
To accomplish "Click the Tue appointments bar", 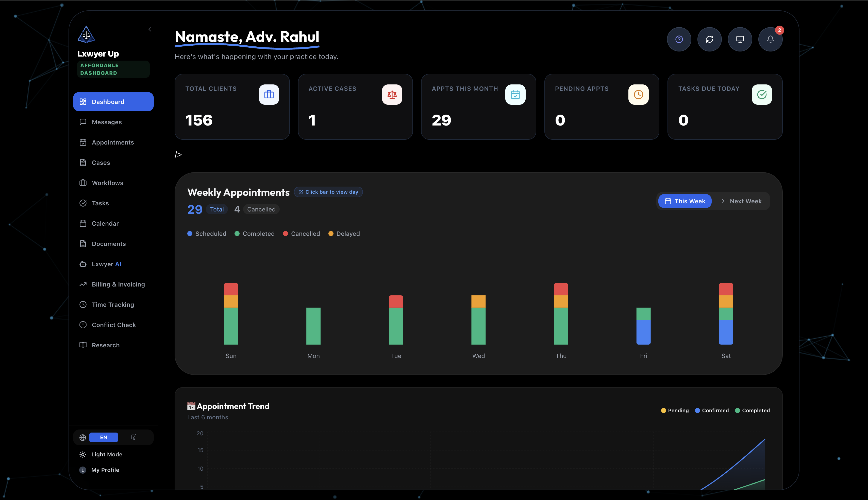I will [396, 320].
